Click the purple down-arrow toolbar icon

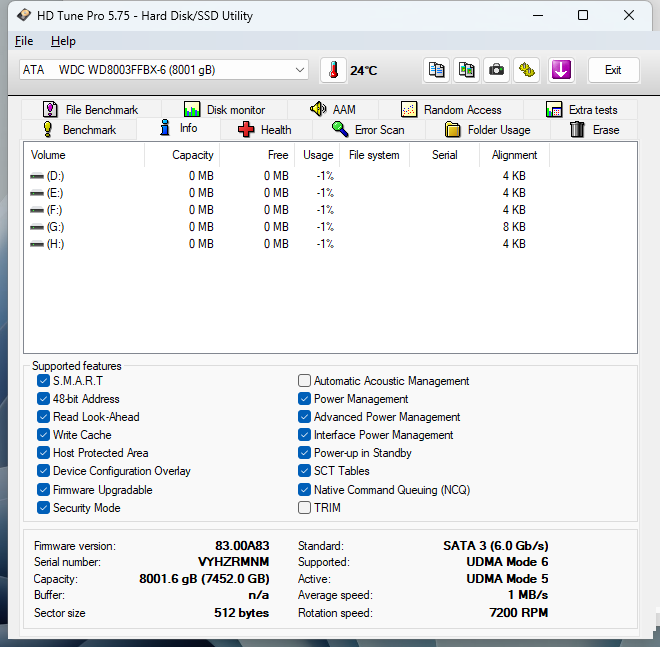tap(561, 70)
